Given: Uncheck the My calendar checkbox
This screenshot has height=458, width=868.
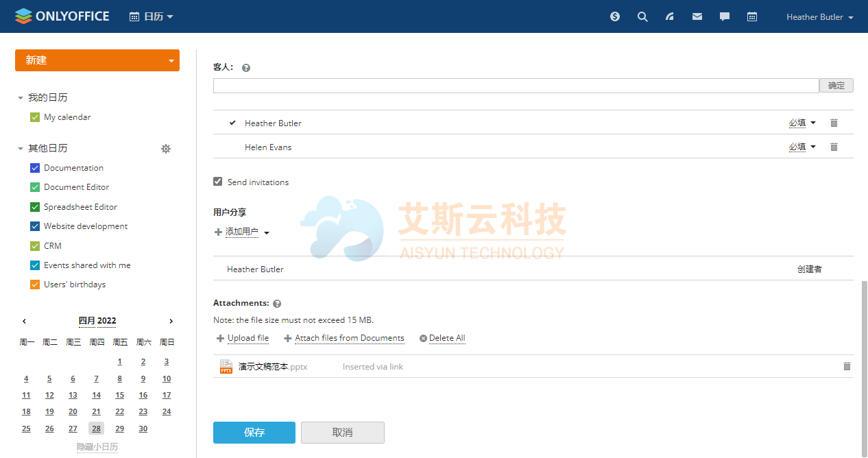Looking at the screenshot, I should [x=35, y=117].
